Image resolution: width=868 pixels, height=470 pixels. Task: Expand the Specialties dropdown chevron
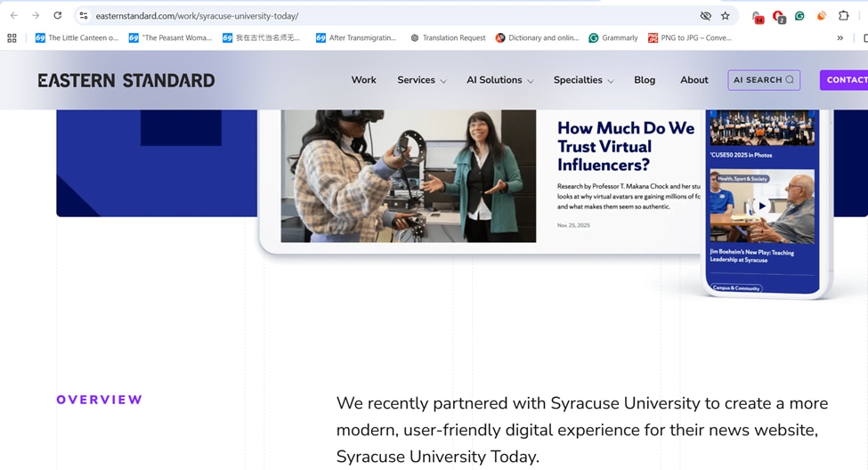coord(610,81)
